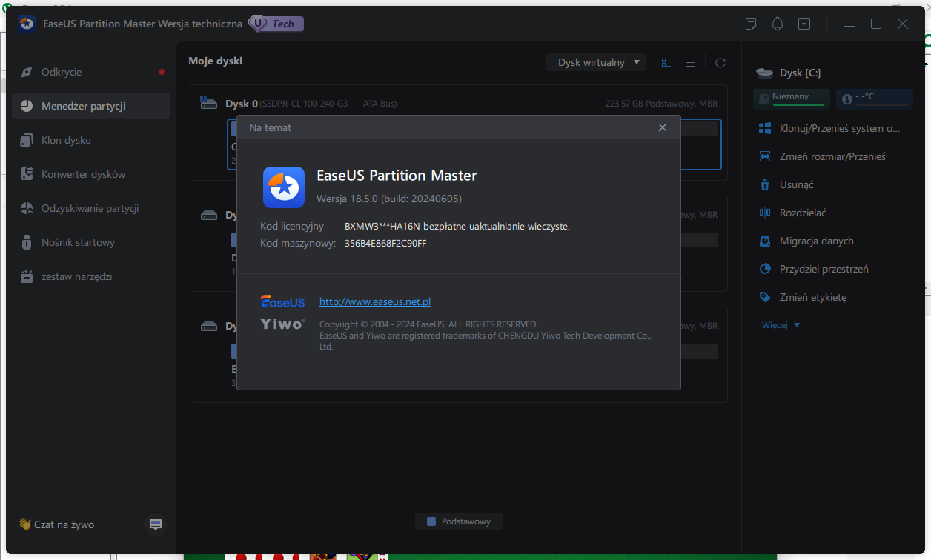The width and height of the screenshot is (931, 560).
Task: Open the Odkrycie sidebar section
Action: [x=91, y=72]
